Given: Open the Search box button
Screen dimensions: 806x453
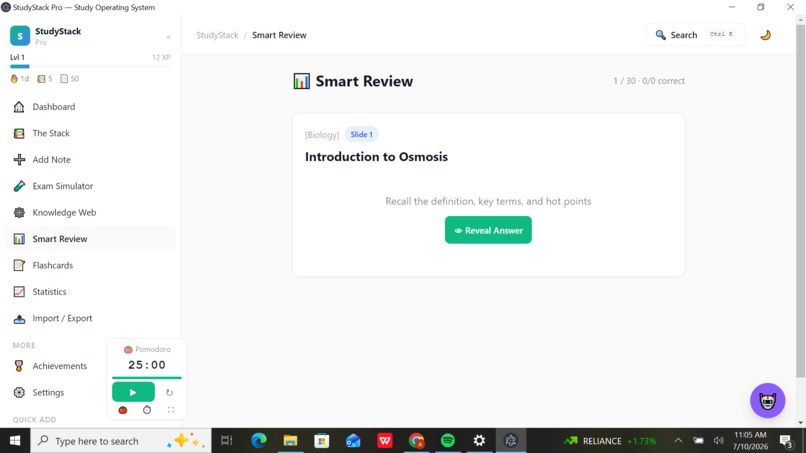Looking at the screenshot, I should (695, 35).
